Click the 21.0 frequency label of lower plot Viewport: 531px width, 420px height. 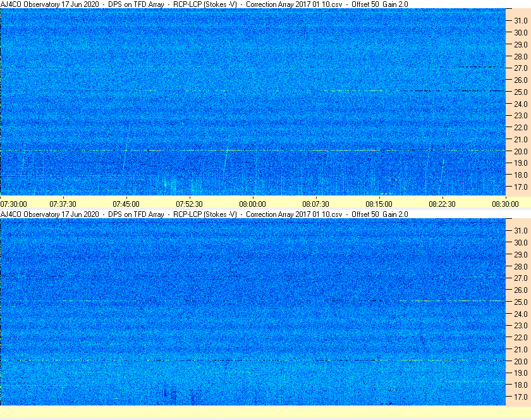click(x=521, y=349)
